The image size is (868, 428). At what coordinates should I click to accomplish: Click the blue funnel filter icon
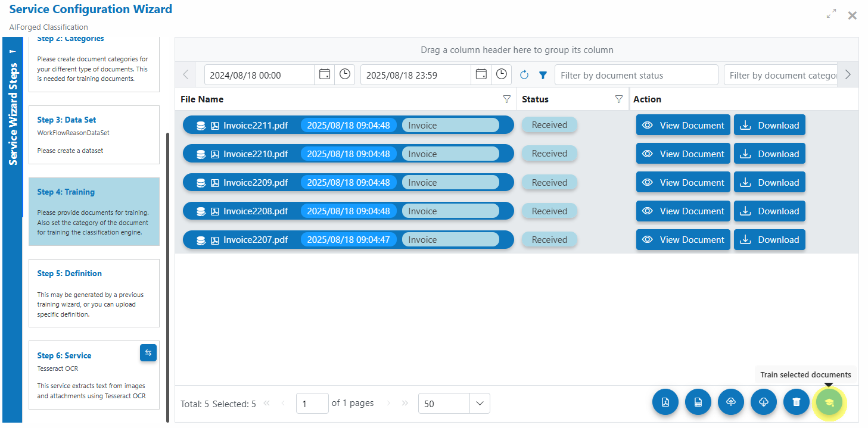pyautogui.click(x=543, y=75)
